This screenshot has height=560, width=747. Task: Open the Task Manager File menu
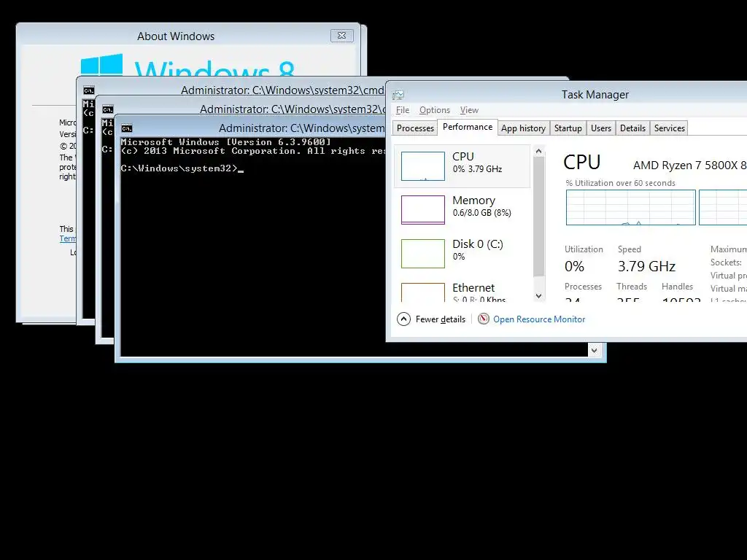click(402, 110)
